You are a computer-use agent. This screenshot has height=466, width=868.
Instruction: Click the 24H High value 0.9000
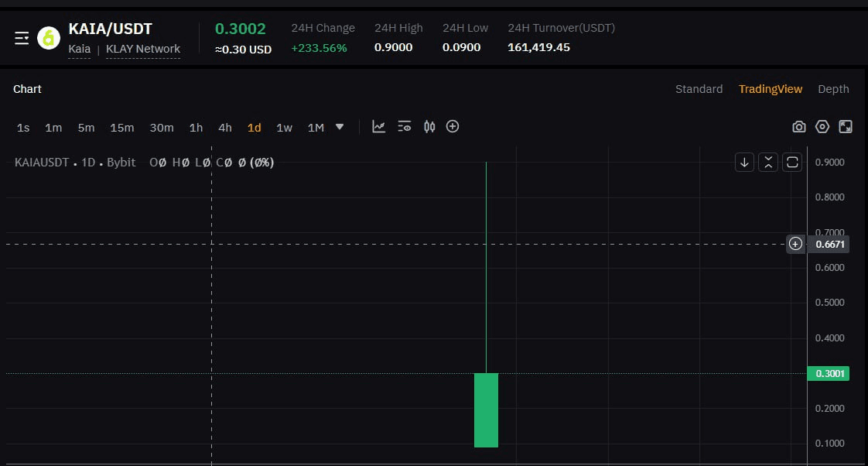[x=393, y=48]
